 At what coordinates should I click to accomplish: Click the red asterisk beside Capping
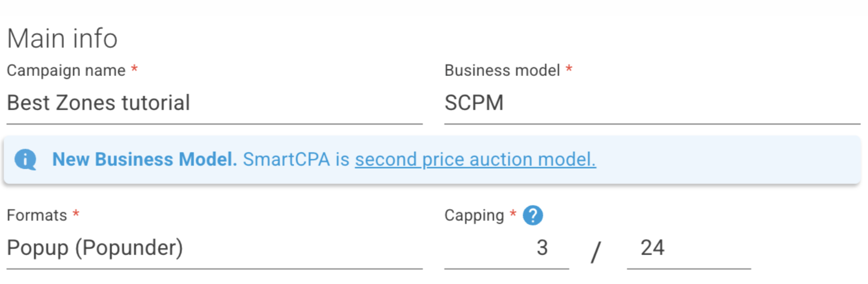(513, 213)
